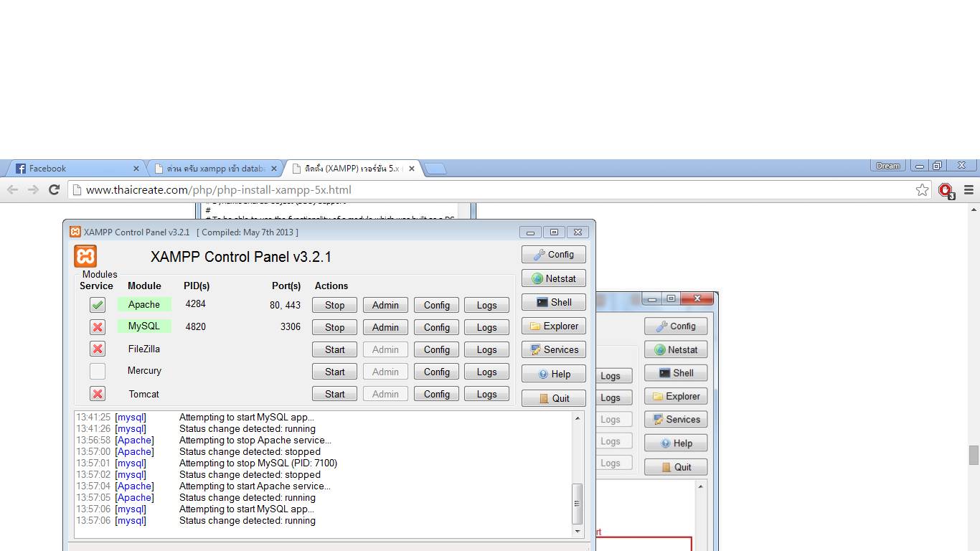Click Help in background XAMPP window

point(676,443)
